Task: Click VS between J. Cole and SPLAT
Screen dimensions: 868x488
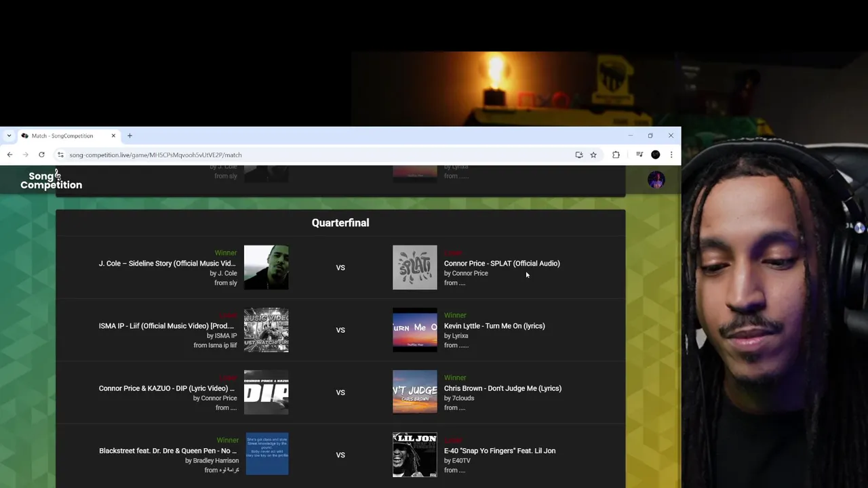Action: pos(340,268)
